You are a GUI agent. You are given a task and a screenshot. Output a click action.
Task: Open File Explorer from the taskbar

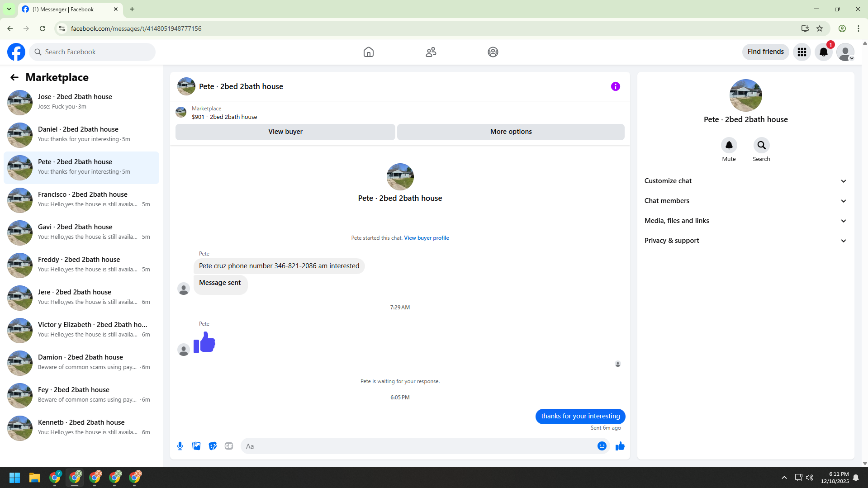tap(35, 478)
